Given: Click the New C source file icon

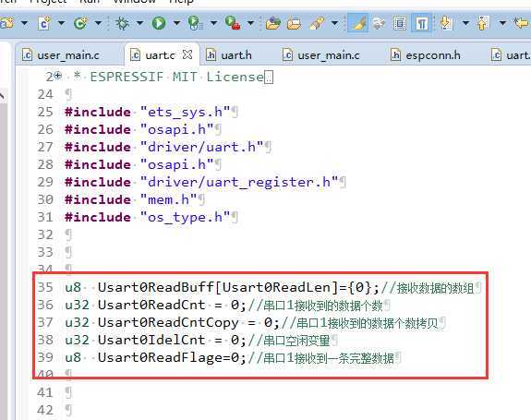Looking at the screenshot, I should click(x=44, y=23).
